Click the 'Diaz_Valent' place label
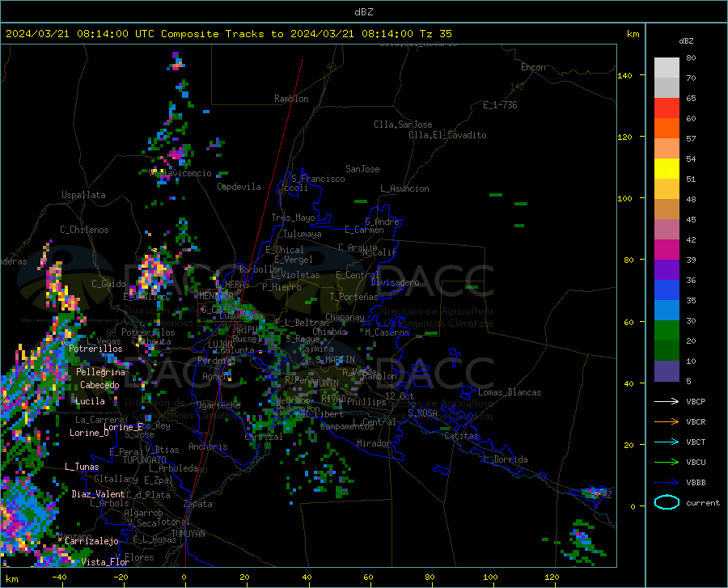This screenshot has height=588, width=728. 98,494
